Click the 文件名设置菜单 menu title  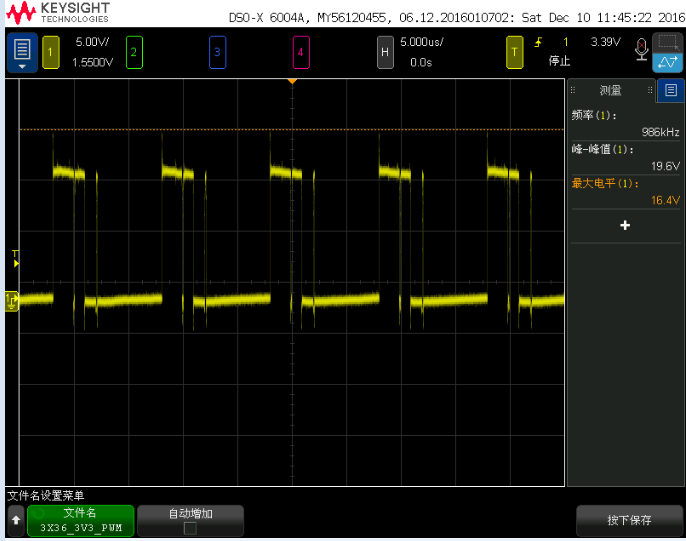pyautogui.click(x=46, y=496)
